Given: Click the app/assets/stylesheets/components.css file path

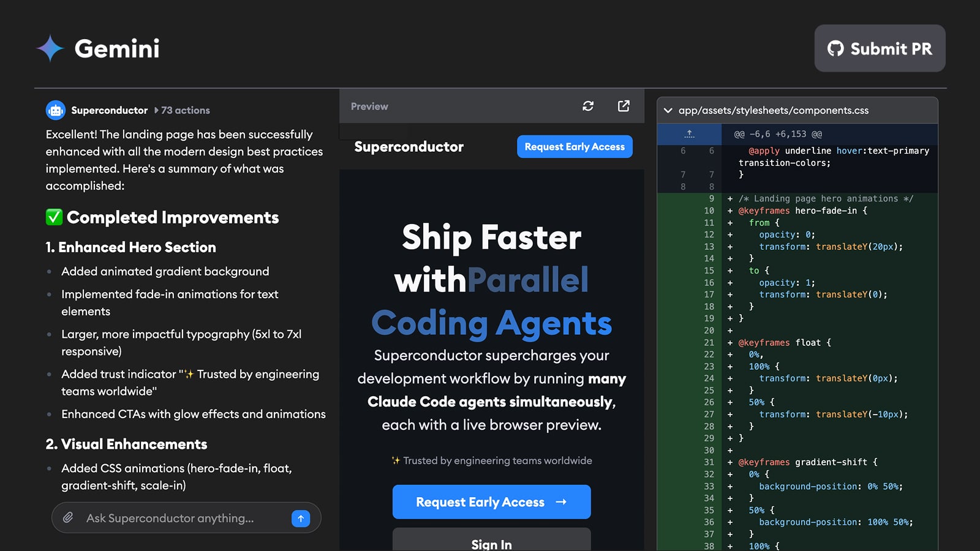Looking at the screenshot, I should [773, 110].
